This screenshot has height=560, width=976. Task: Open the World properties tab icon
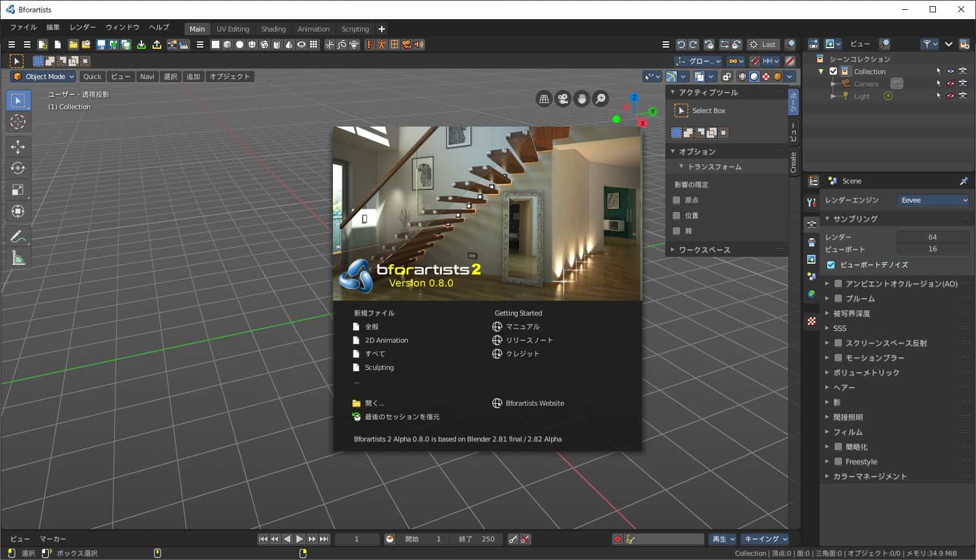click(812, 294)
